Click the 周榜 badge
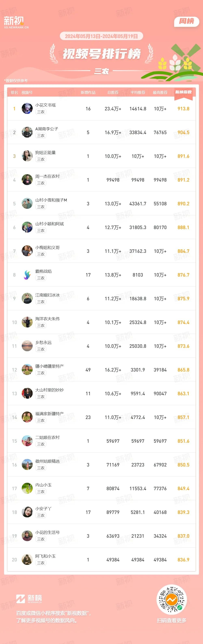The height and width of the screenshot is (644, 203). (187, 21)
